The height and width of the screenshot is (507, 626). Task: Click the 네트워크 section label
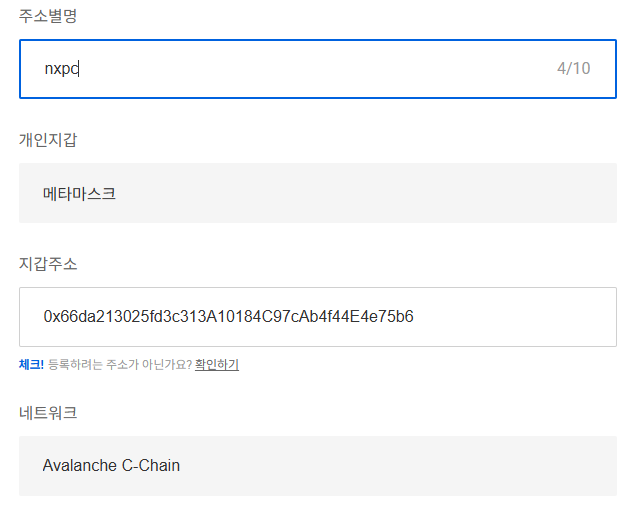coord(48,413)
